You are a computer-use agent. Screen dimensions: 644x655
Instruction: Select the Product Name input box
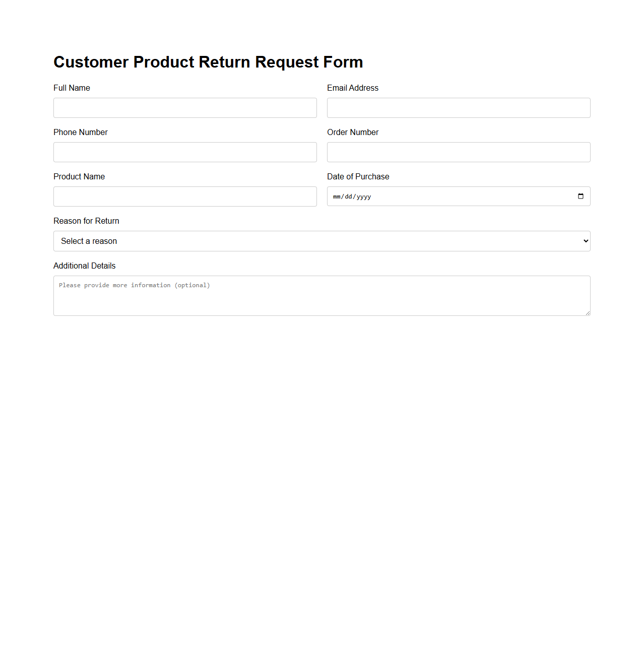coord(185,196)
